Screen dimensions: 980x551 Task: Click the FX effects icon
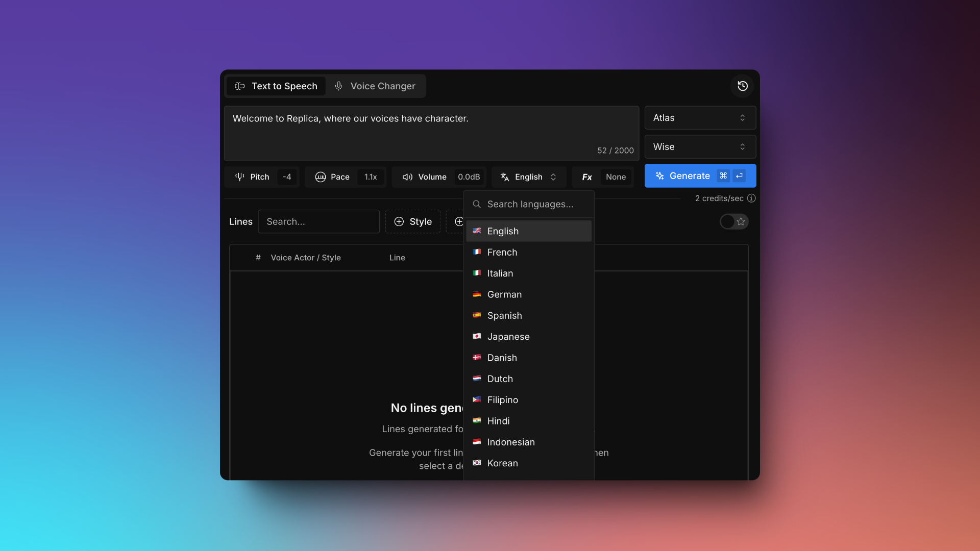coord(586,176)
